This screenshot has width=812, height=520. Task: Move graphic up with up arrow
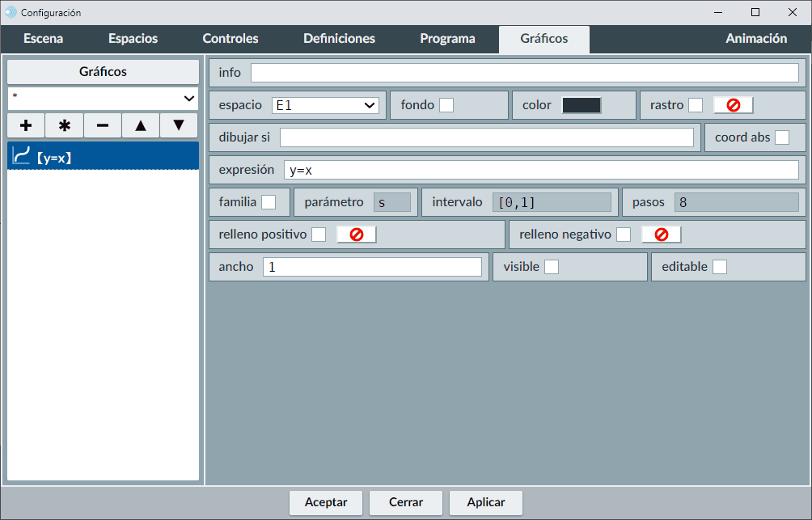tap(141, 125)
